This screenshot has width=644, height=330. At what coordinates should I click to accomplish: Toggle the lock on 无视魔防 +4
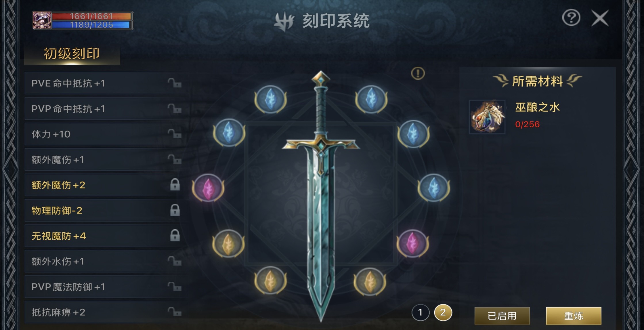tap(175, 236)
